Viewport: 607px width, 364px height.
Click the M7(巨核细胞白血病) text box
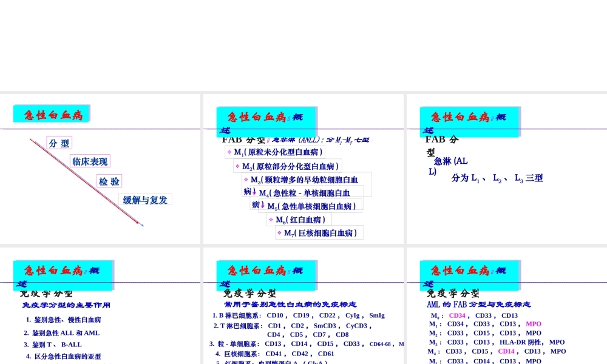point(319,232)
